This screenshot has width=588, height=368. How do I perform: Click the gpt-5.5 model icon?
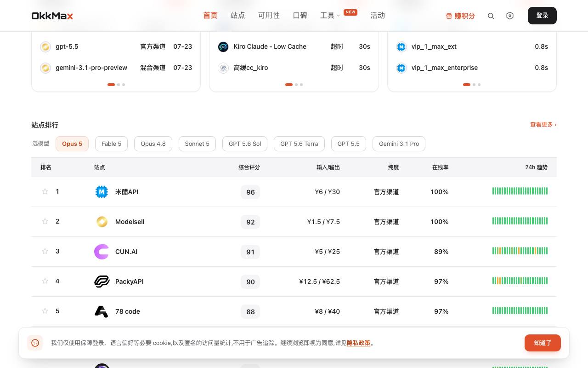point(45,46)
